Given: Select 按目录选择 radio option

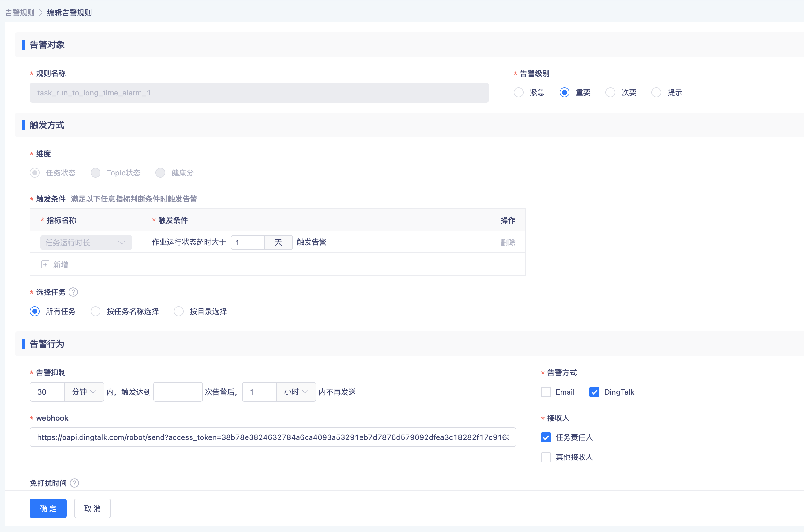Looking at the screenshot, I should coord(179,312).
